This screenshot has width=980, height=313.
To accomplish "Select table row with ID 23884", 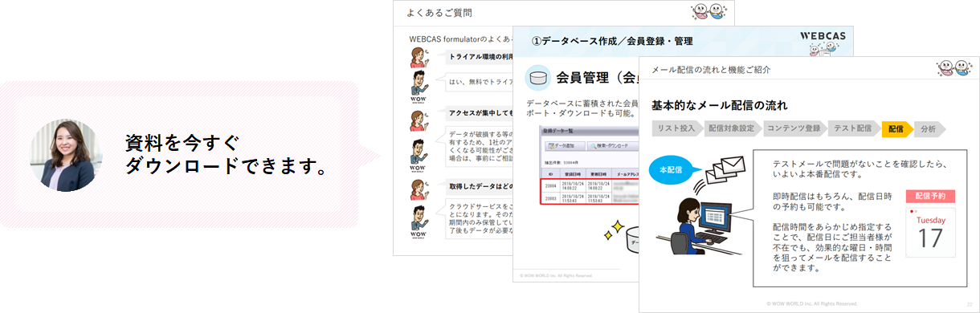I will [x=590, y=185].
